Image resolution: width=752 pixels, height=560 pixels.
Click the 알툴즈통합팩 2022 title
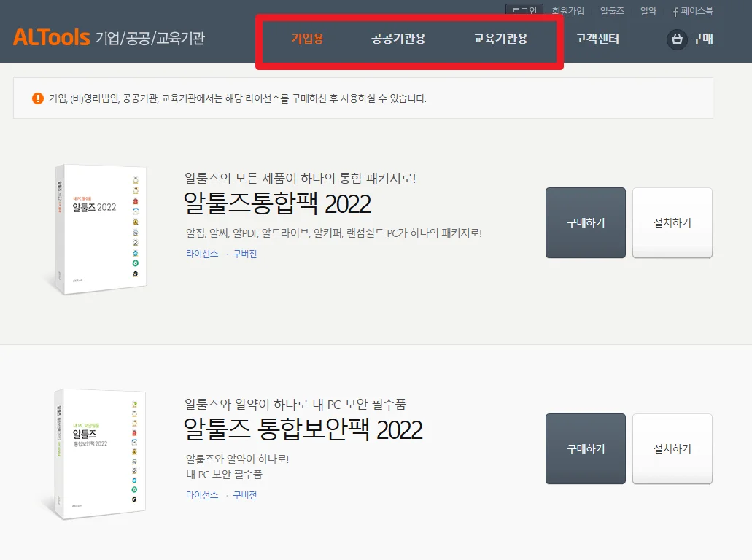[277, 203]
